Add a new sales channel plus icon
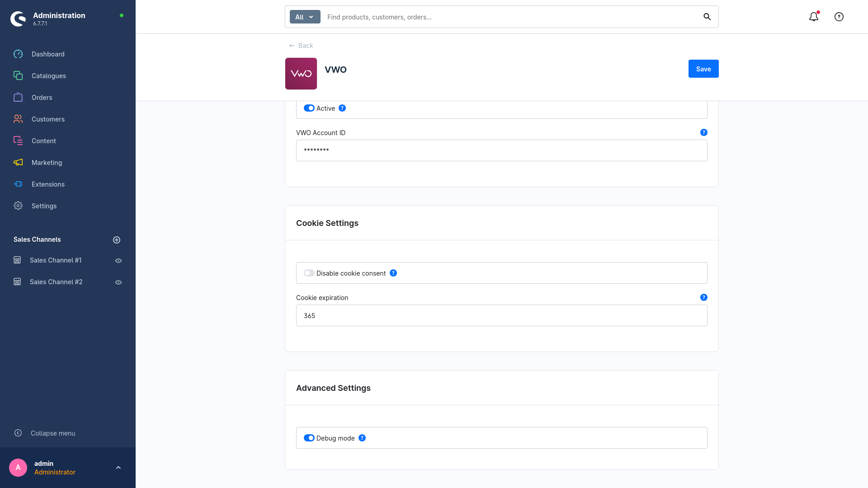Image resolution: width=868 pixels, height=488 pixels. 117,240
